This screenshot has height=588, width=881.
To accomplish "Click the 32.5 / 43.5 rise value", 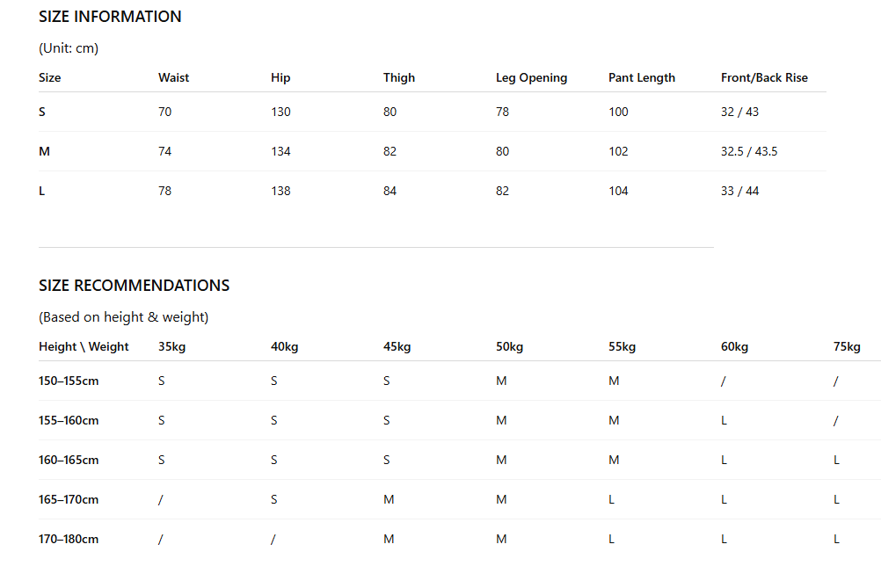I will point(749,151).
